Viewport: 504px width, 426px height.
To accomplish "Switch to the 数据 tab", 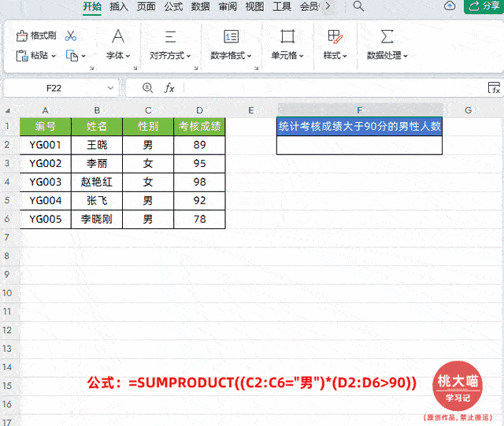I will coord(201,6).
